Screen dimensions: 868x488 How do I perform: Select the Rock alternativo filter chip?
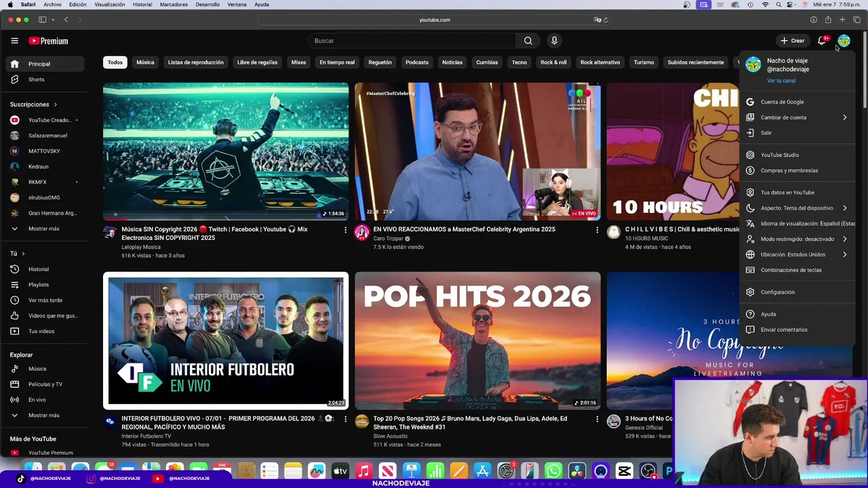(x=600, y=62)
